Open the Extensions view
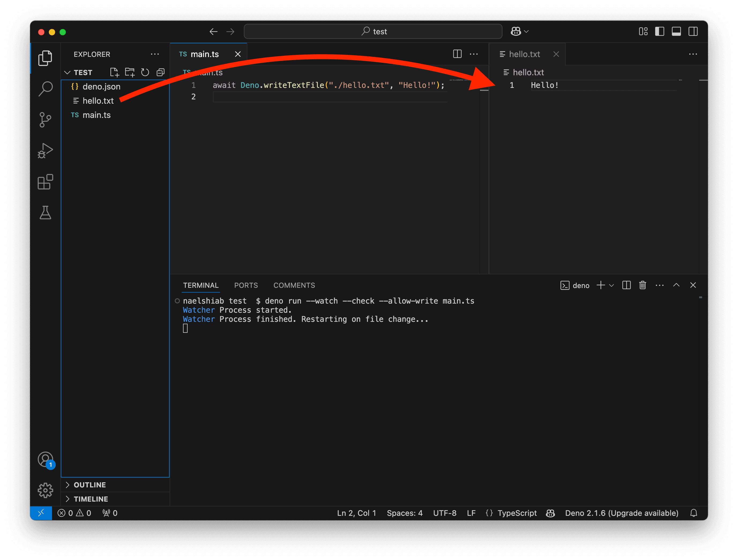Screen dimensions: 738x560 pos(45,182)
